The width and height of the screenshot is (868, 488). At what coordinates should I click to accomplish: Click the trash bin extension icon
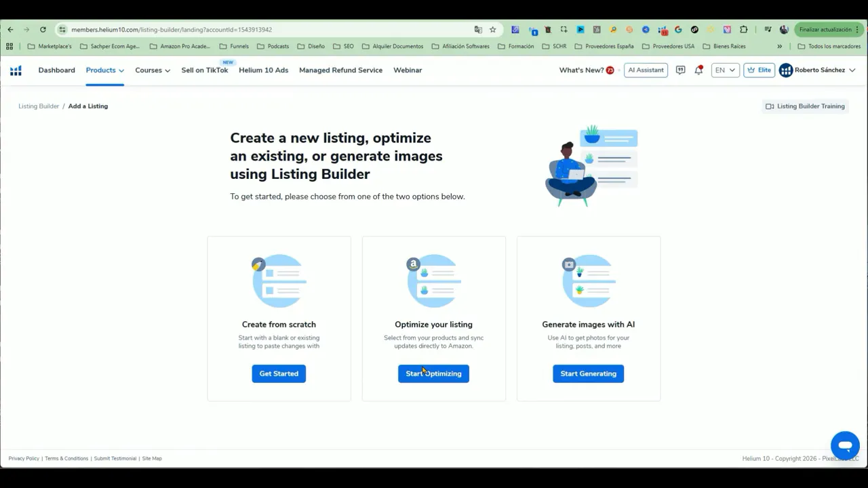pyautogui.click(x=548, y=30)
